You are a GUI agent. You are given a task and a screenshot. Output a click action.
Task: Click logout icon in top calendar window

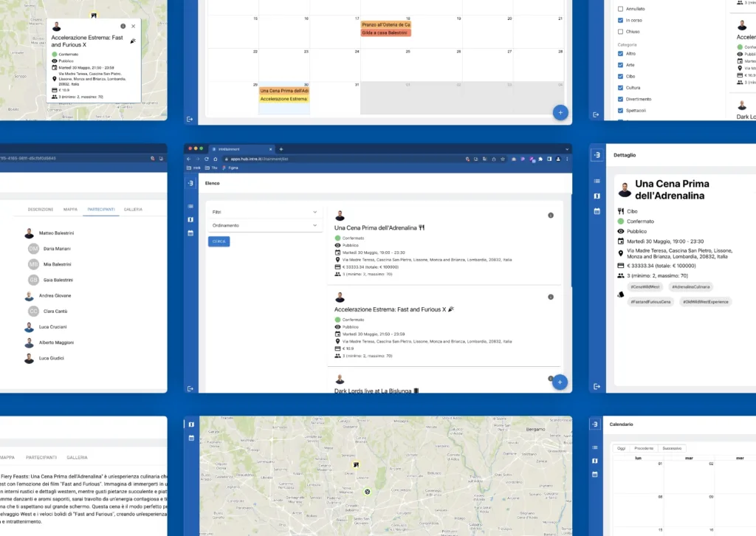click(190, 119)
